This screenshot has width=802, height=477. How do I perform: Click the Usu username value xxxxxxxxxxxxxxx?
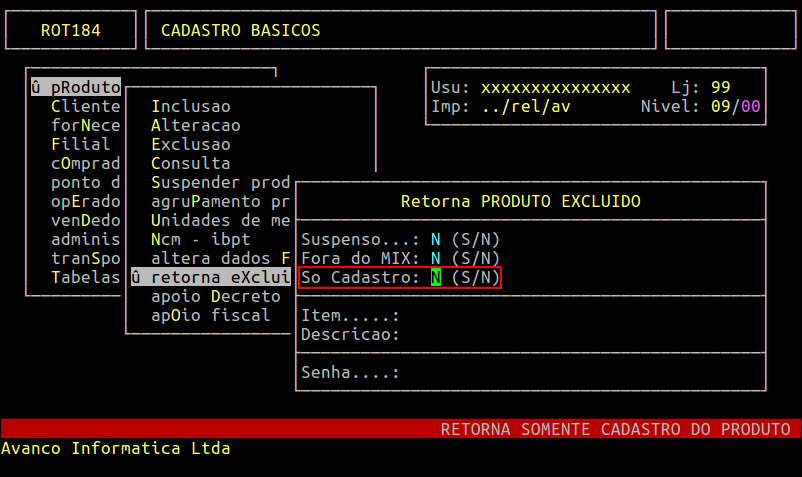click(x=555, y=87)
